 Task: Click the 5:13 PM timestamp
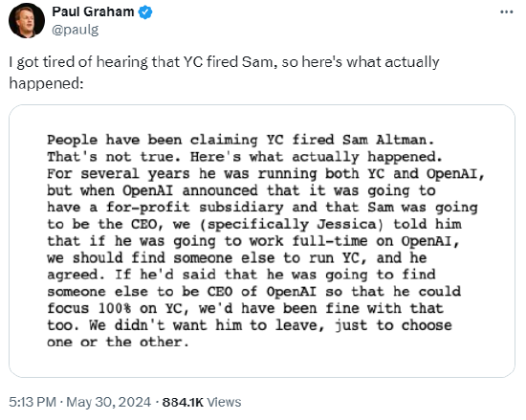33,402
